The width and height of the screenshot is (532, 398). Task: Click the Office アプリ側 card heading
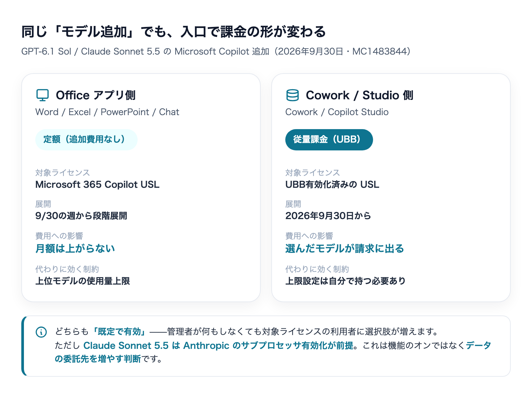click(x=95, y=95)
